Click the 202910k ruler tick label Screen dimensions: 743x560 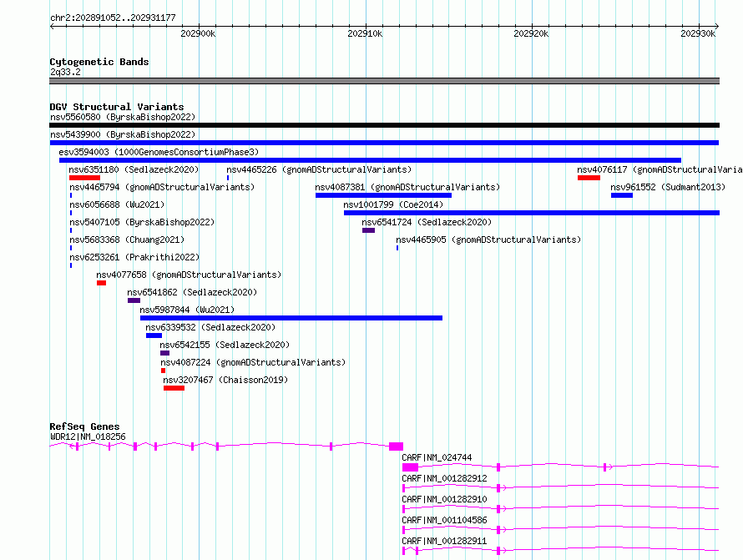365,33
